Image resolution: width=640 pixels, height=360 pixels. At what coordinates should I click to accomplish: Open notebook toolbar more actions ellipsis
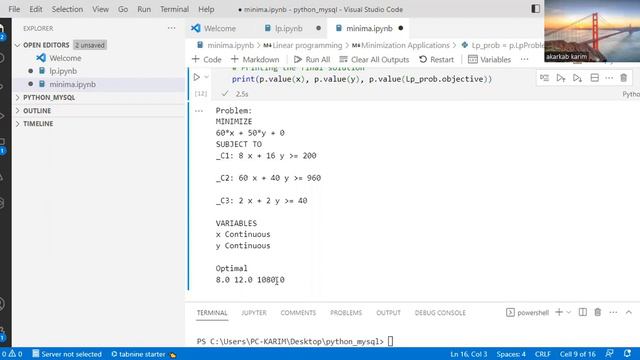[524, 60]
